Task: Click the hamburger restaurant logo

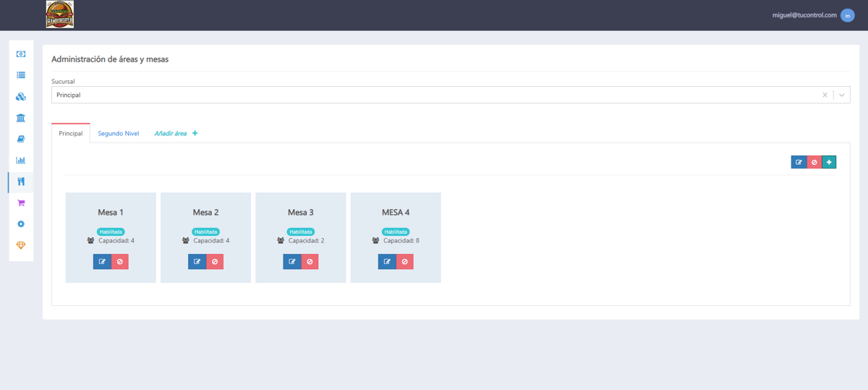Action: coord(59,14)
